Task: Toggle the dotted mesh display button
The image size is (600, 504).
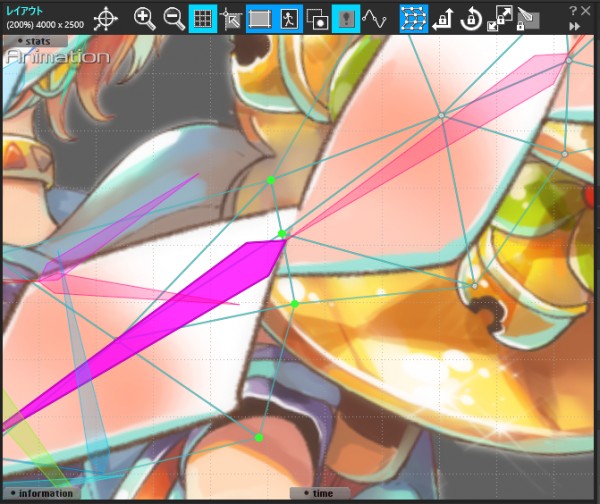Action: pos(412,18)
